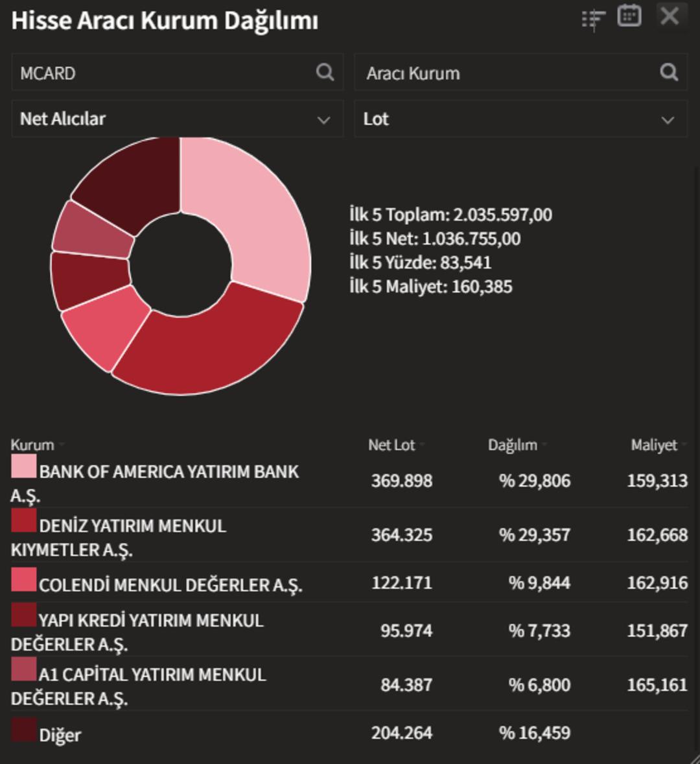Click the large dark red bottom pie slice
The image size is (700, 764).
207,350
